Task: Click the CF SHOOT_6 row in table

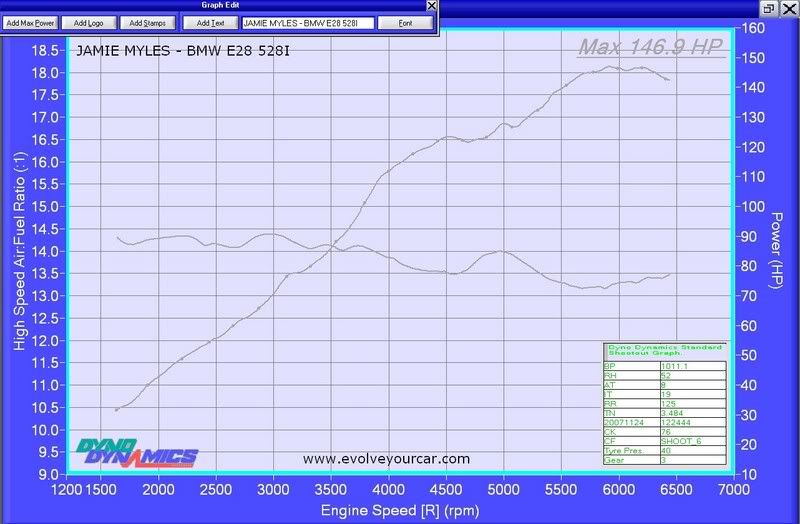Action: [664, 440]
